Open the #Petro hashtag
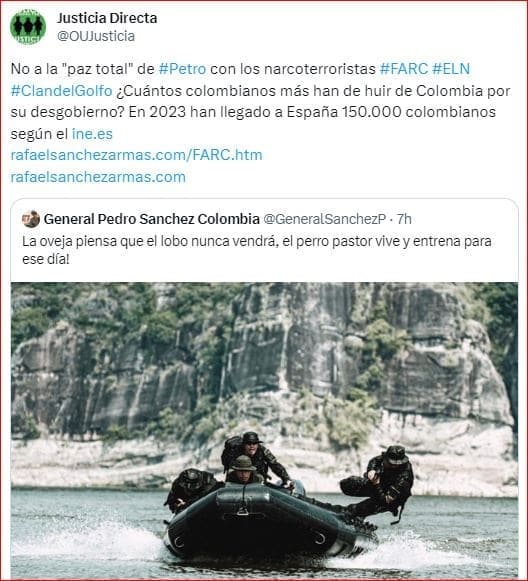Image resolution: width=528 pixels, height=581 pixels. pos(182,69)
